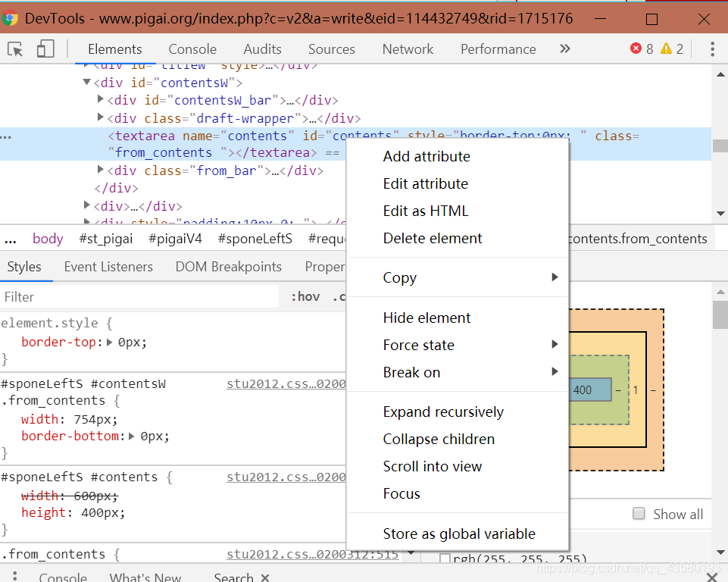Click the #sponeLeftS breadcrumb
This screenshot has height=582, width=728.
[255, 239]
